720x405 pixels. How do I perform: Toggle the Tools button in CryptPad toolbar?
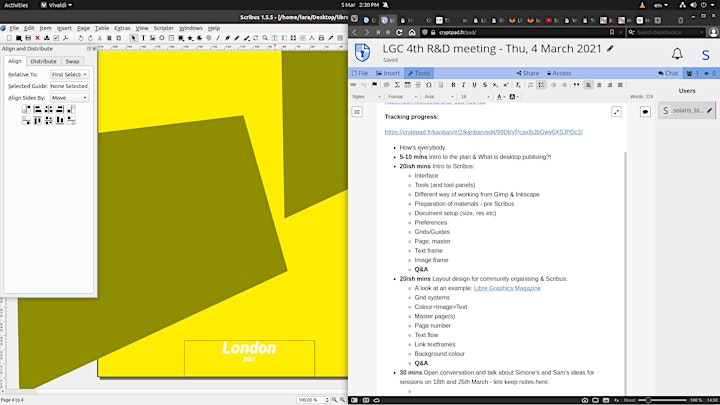coord(419,73)
